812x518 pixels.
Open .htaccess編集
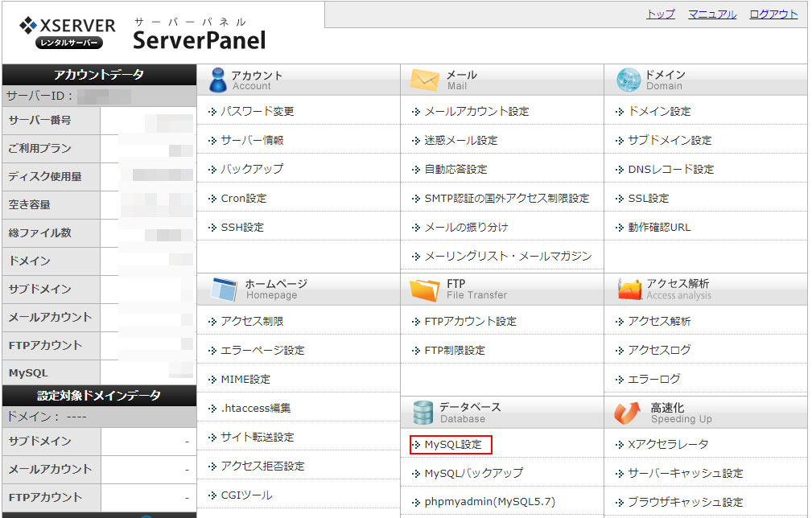click(x=256, y=409)
